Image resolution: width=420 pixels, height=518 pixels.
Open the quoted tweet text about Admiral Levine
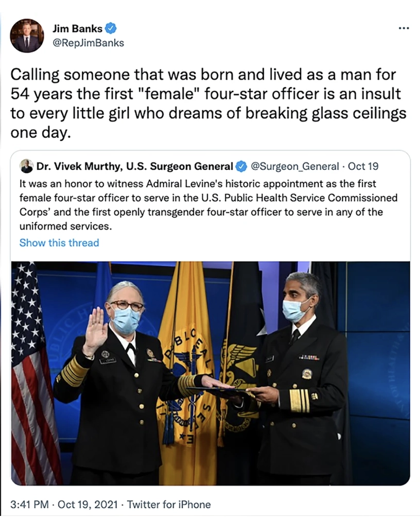[208, 205]
